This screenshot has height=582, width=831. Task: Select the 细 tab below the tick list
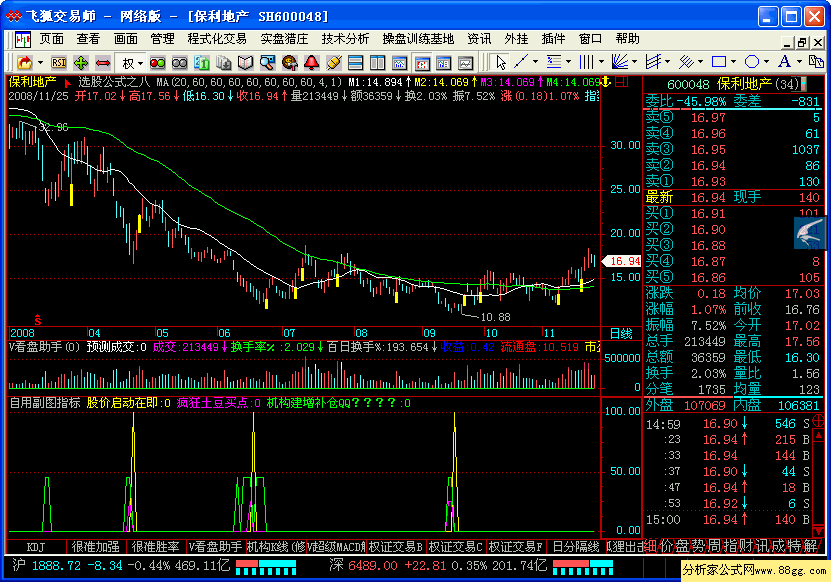651,545
